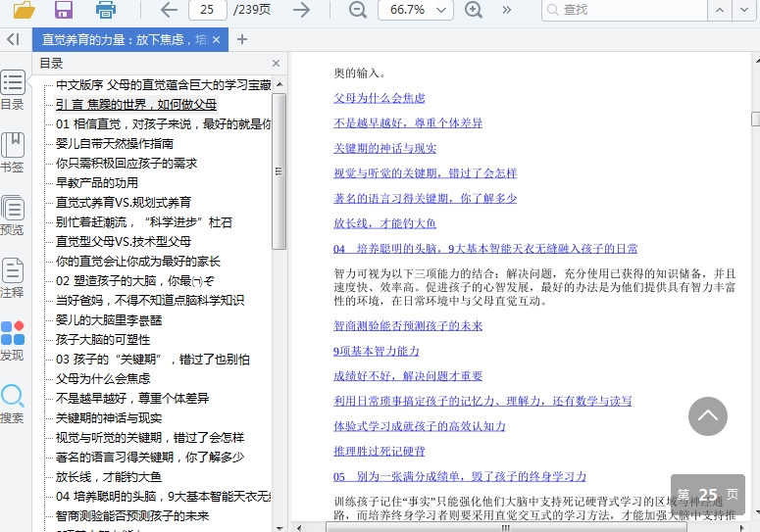Select outline entry 父母为什么会焦虑

103,378
